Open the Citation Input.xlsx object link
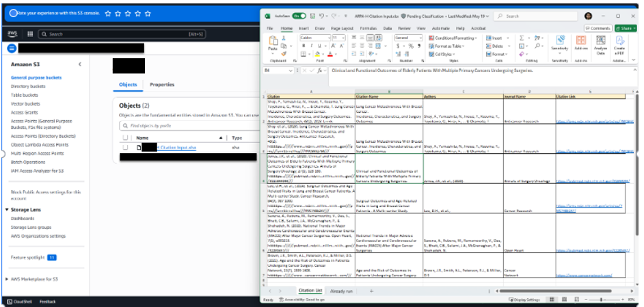The width and height of the screenshot is (644, 307). click(x=176, y=148)
